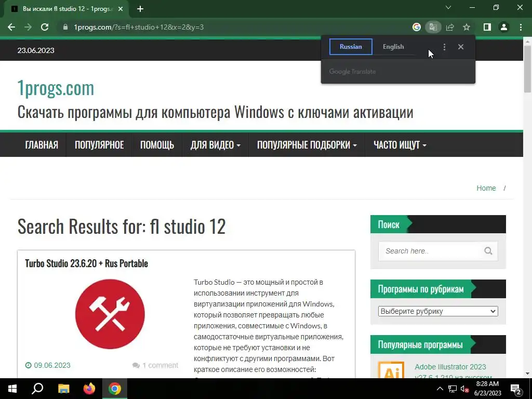Close the 1progs search results tab
532x399 pixels.
click(121, 9)
